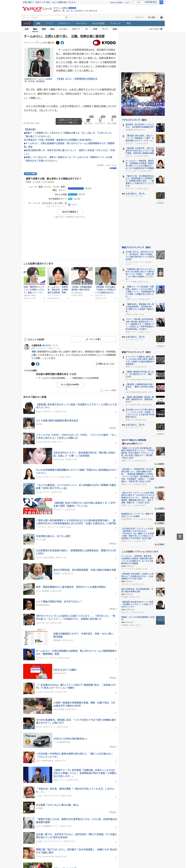Click the ニュース・報道 42.2% poll bar
Screen dimensions: 186x868
pyautogui.click(x=76, y=188)
